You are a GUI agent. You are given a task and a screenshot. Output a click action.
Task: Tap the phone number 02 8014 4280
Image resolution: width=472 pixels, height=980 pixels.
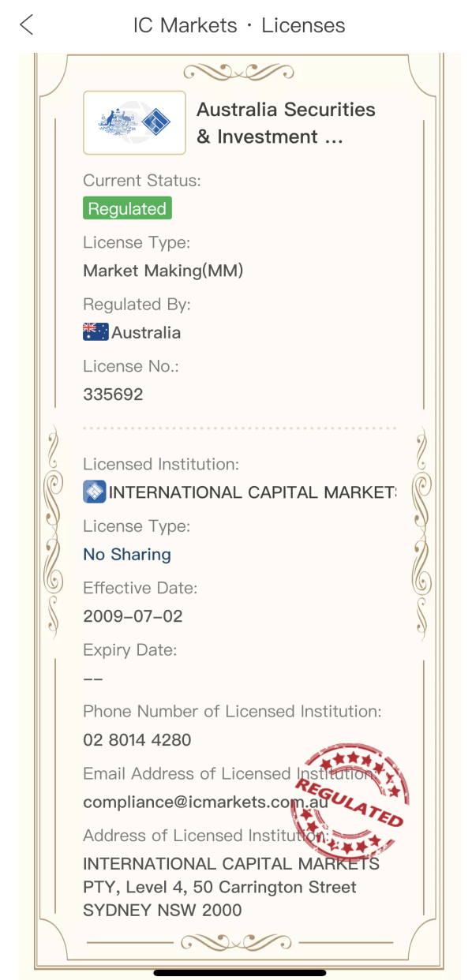tap(137, 740)
